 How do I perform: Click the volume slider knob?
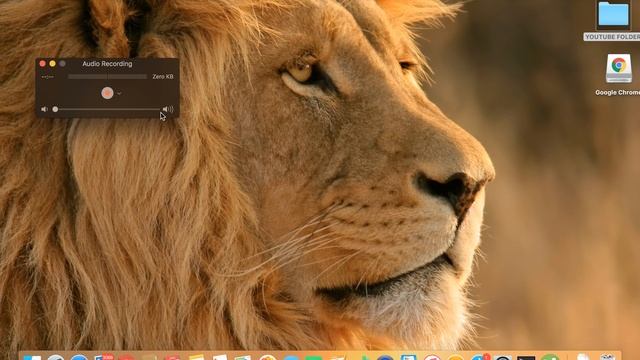[55, 109]
